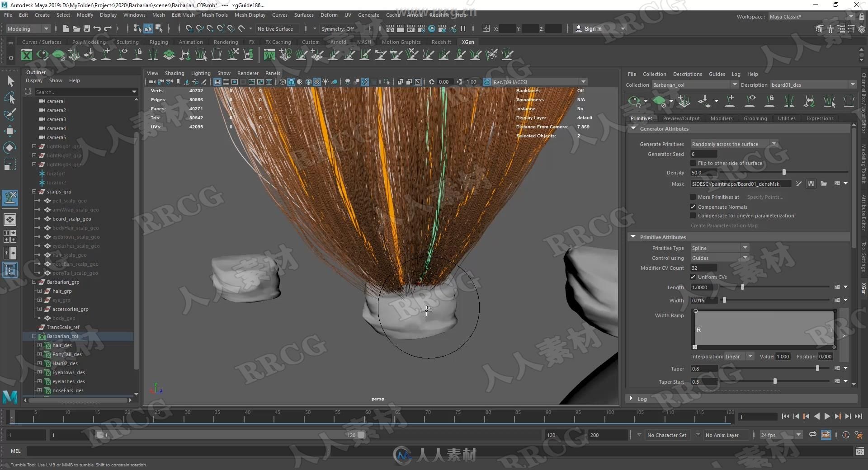Click Create Parameterization Map

click(724, 226)
